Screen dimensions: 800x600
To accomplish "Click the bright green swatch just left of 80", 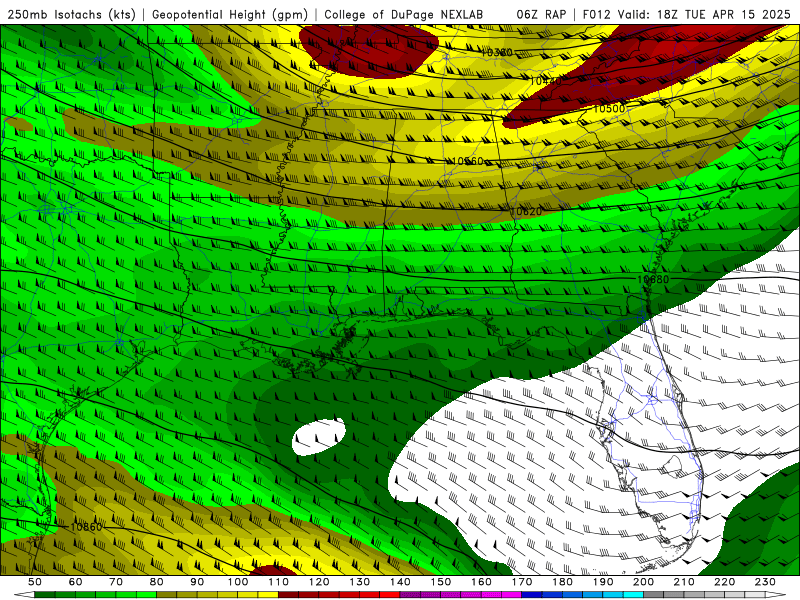I will (x=146, y=595).
